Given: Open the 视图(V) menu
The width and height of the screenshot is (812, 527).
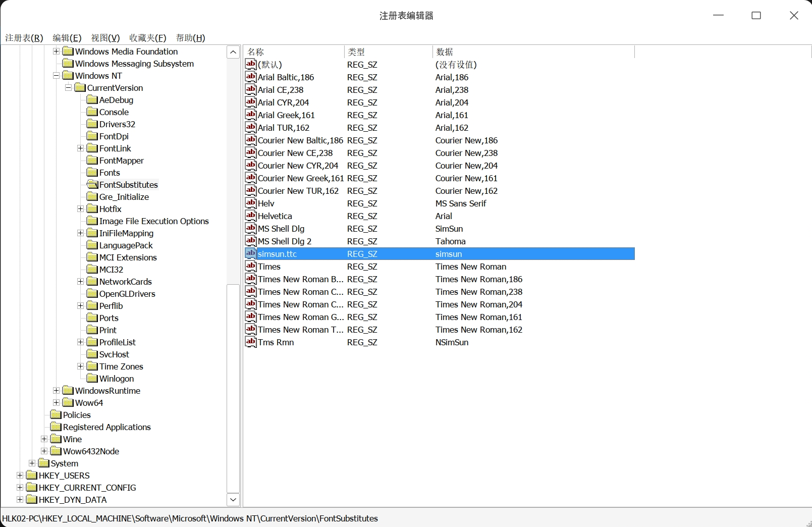Looking at the screenshot, I should [x=105, y=38].
